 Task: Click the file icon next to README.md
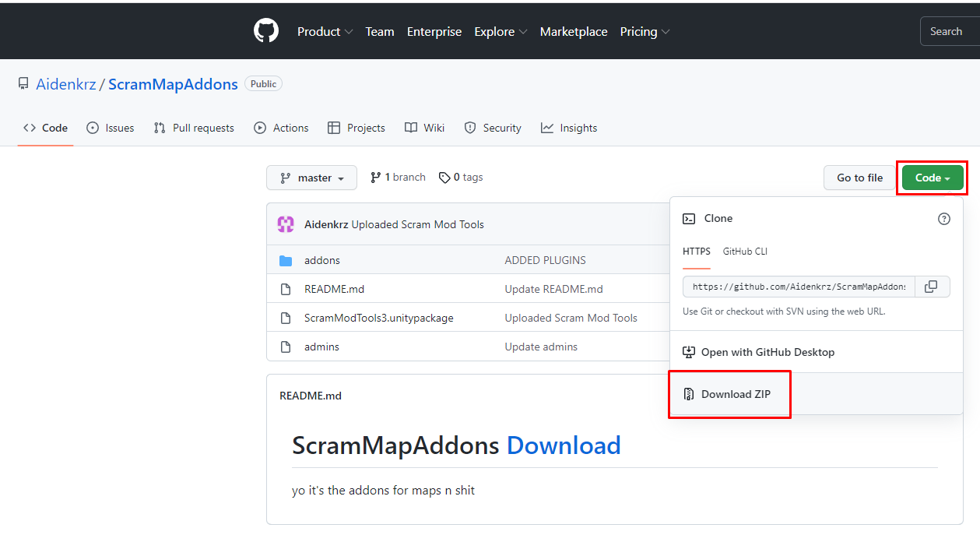pos(286,289)
